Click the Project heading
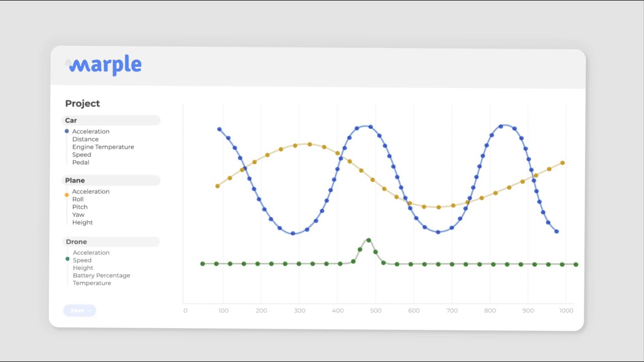 83,104
